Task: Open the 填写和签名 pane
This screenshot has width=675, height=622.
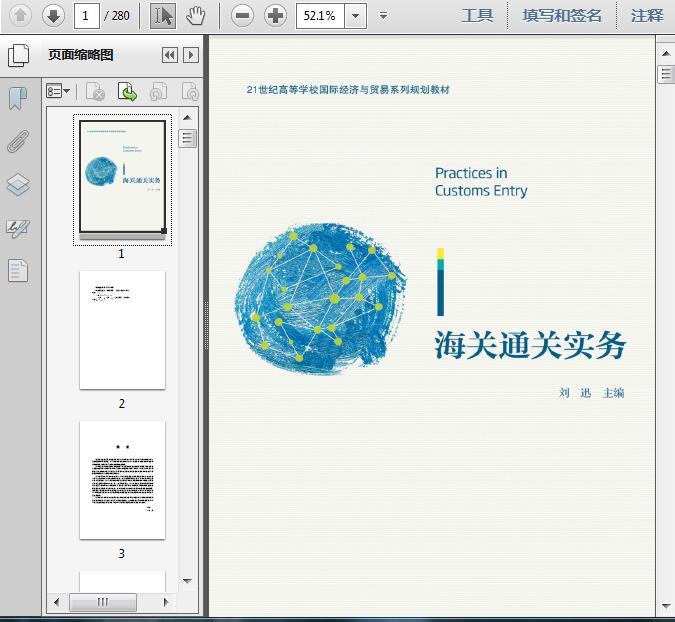Action: tap(562, 16)
